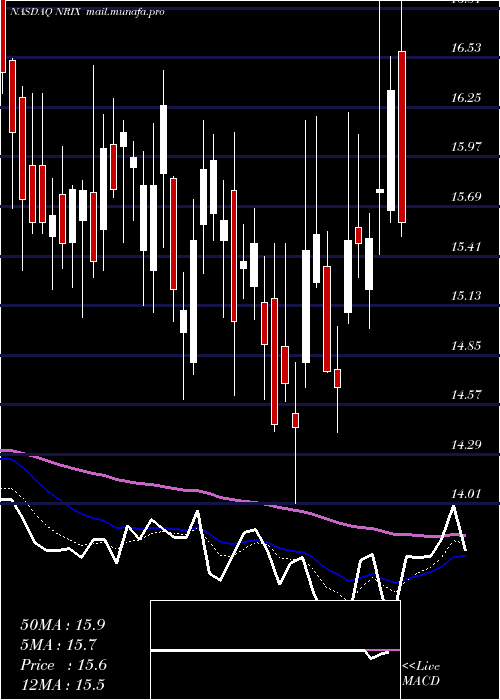Screen dimensions: 500x700
Task: Click the 14.29 price axis label
Action: pos(466,444)
